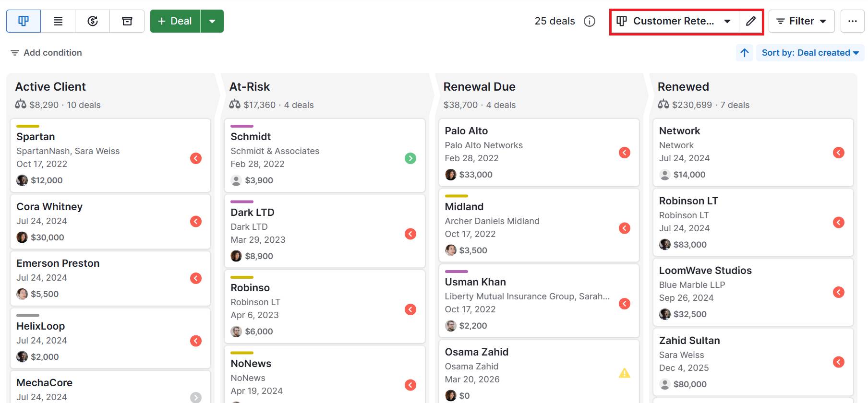Click the green status arrow on Schmidt
The image size is (868, 403).
tap(410, 158)
